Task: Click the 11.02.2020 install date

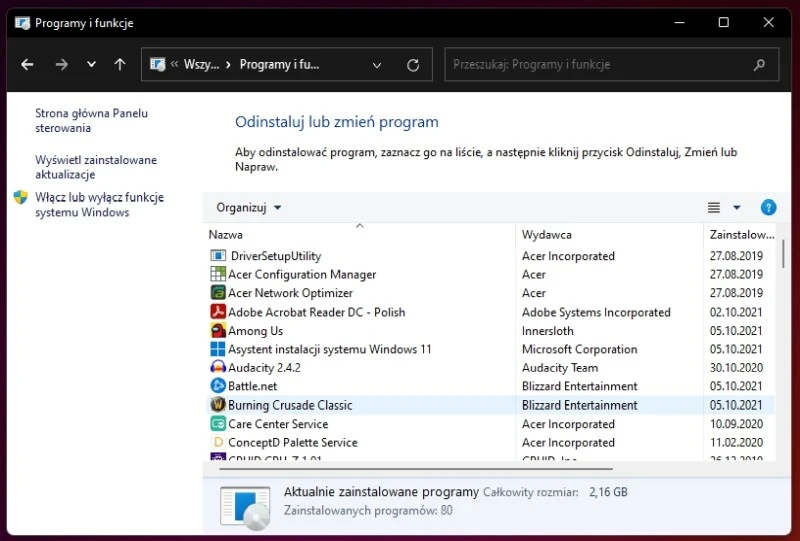Action: point(736,442)
